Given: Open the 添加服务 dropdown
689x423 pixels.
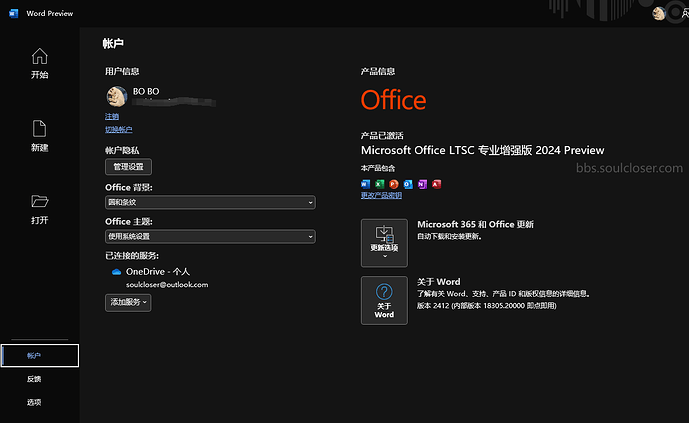Looking at the screenshot, I should coord(128,303).
